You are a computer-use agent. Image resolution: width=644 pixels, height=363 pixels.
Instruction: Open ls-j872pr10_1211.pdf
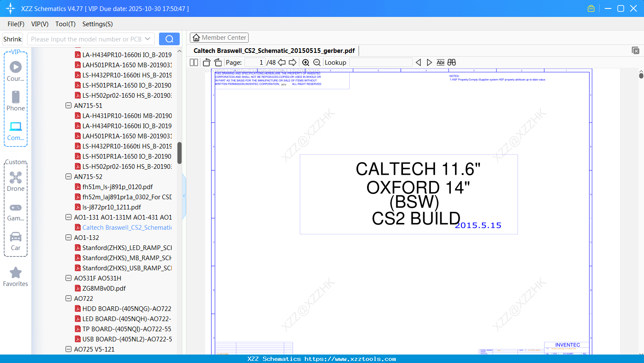tap(112, 207)
